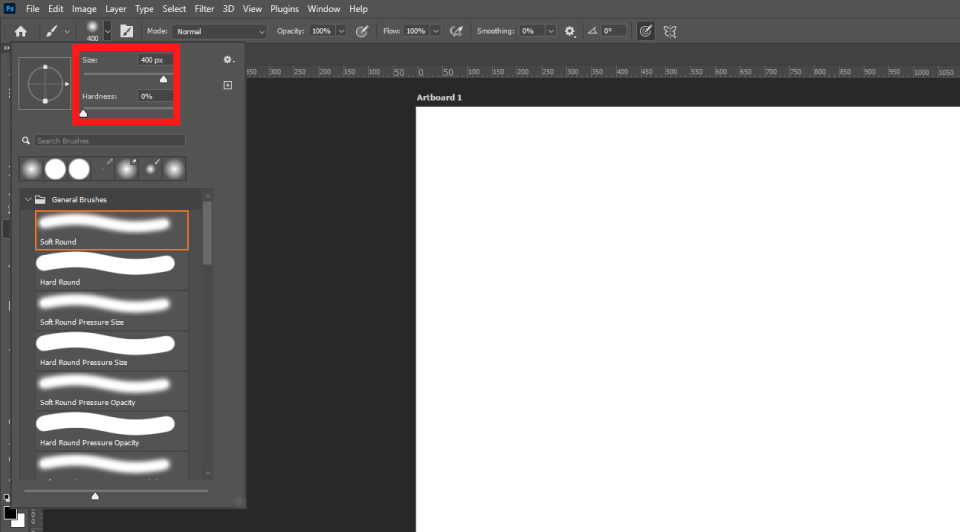Collapse the General Brushes folder

[28, 200]
